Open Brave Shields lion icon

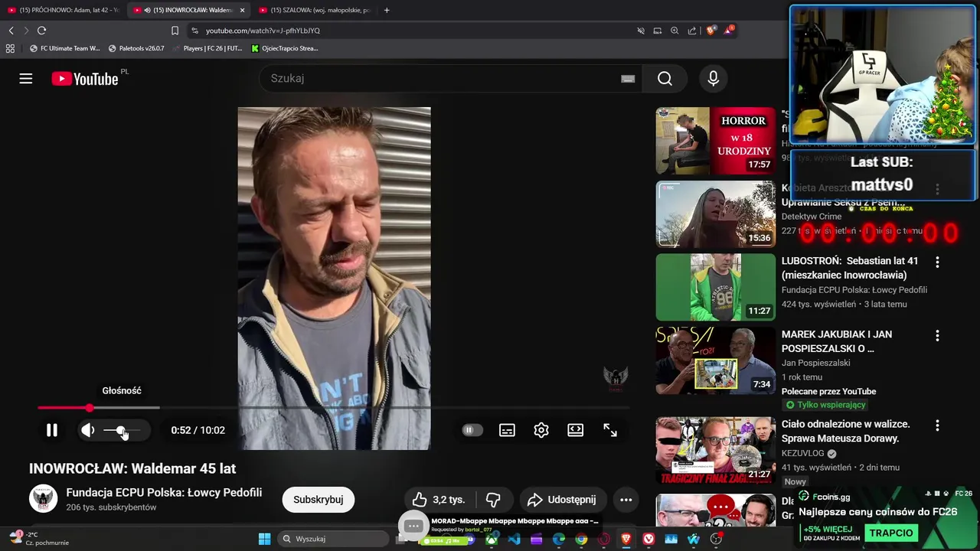pyautogui.click(x=711, y=31)
